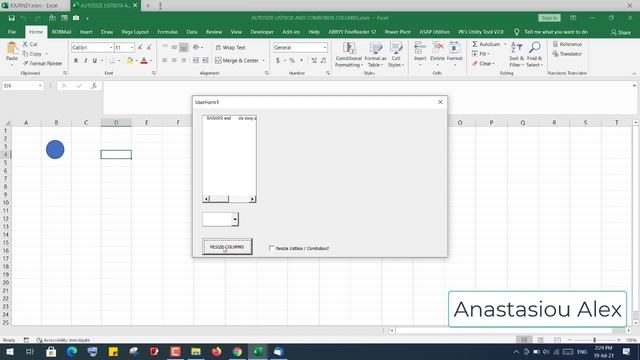
Task: Switch to the Formulas tab
Action: [x=167, y=32]
